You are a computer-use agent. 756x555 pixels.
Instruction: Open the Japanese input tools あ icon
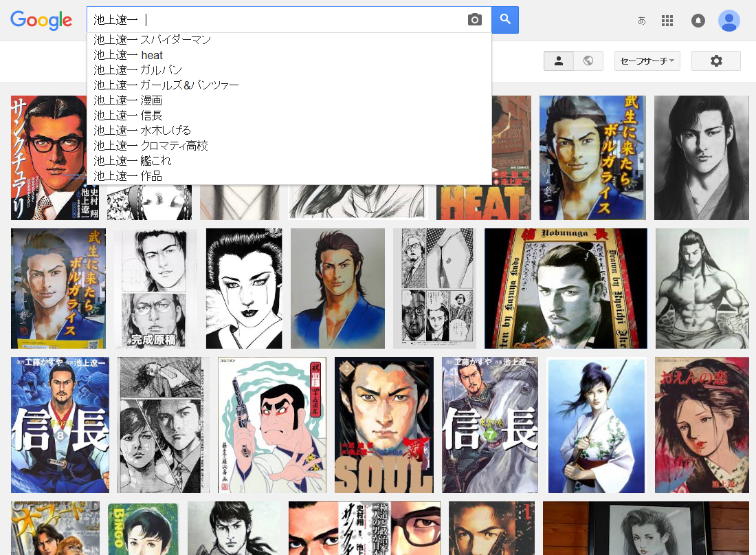pyautogui.click(x=642, y=20)
